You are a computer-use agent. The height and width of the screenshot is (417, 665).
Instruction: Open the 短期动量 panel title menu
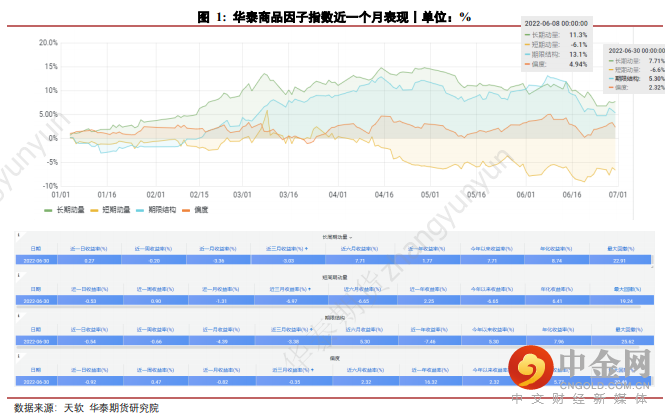pyautogui.click(x=335, y=277)
